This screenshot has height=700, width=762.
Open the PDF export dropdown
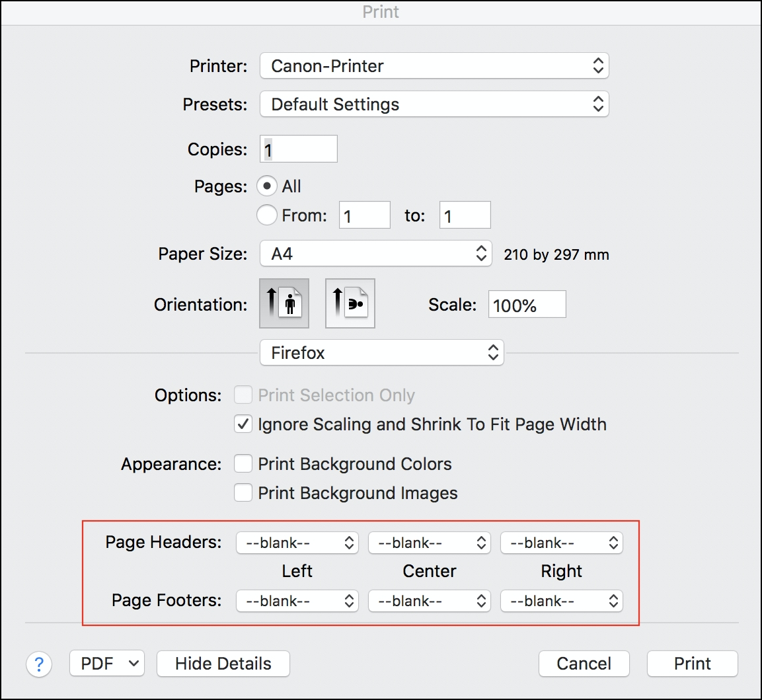point(106,664)
